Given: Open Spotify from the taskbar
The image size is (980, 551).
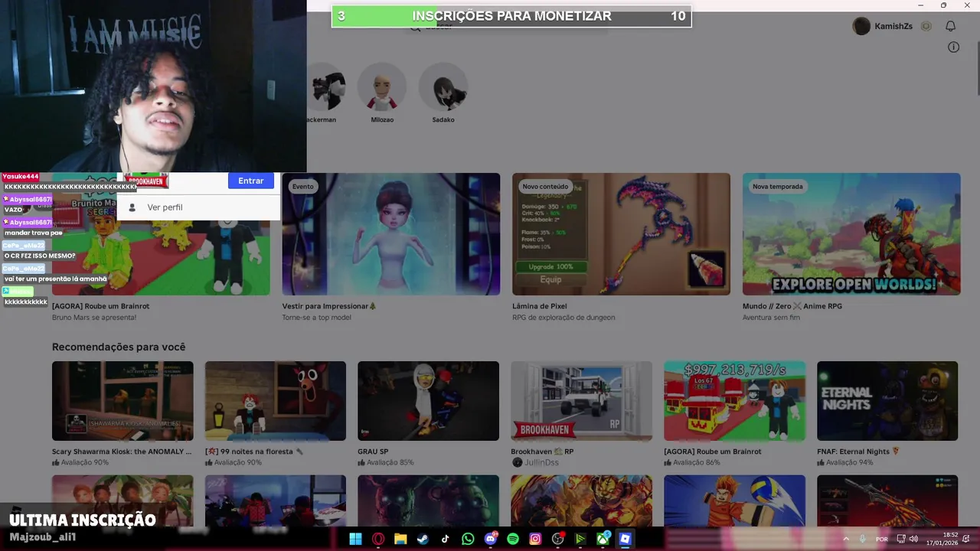Looking at the screenshot, I should [513, 539].
